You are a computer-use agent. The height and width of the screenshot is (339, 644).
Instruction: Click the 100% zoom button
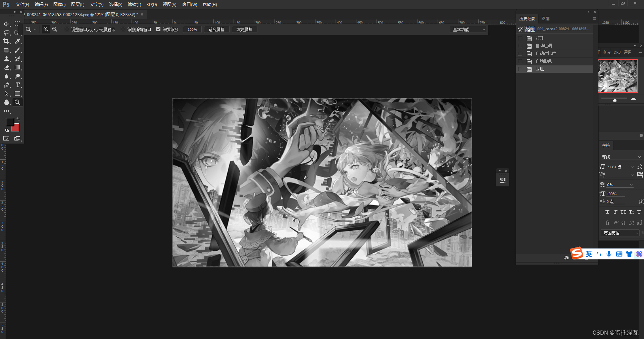click(x=192, y=30)
